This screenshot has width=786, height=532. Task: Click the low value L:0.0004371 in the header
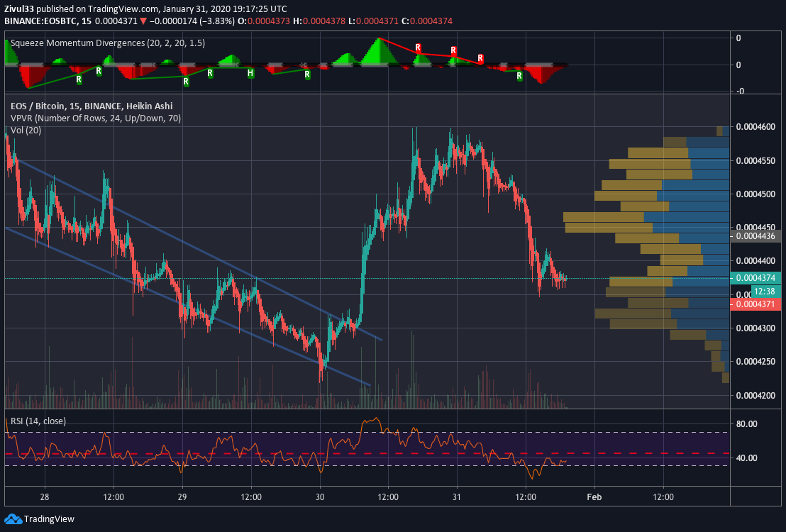coord(373,21)
